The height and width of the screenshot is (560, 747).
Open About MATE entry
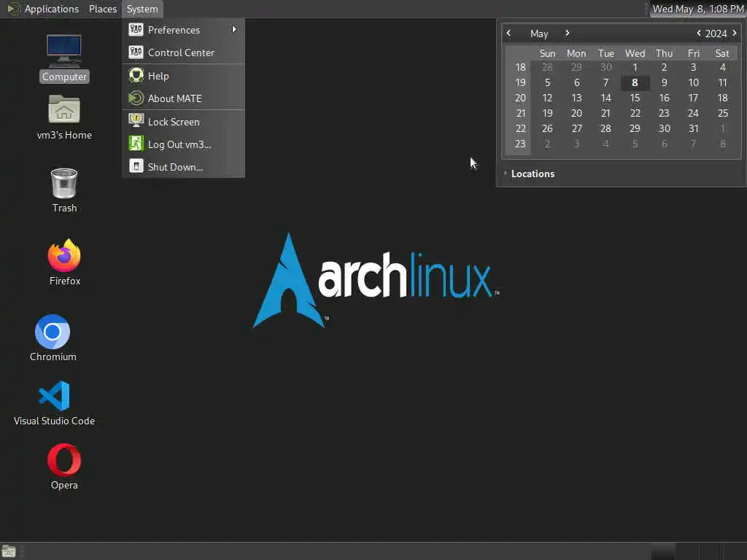pos(183,98)
